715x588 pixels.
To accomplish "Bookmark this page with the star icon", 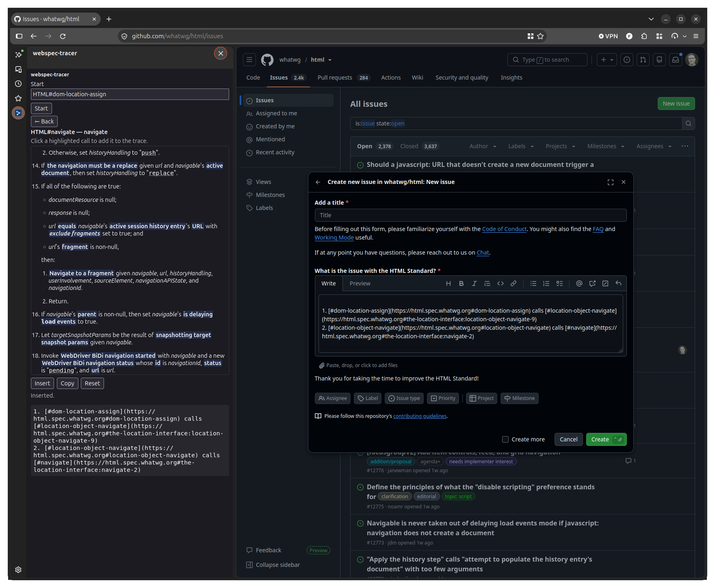I will click(x=540, y=36).
